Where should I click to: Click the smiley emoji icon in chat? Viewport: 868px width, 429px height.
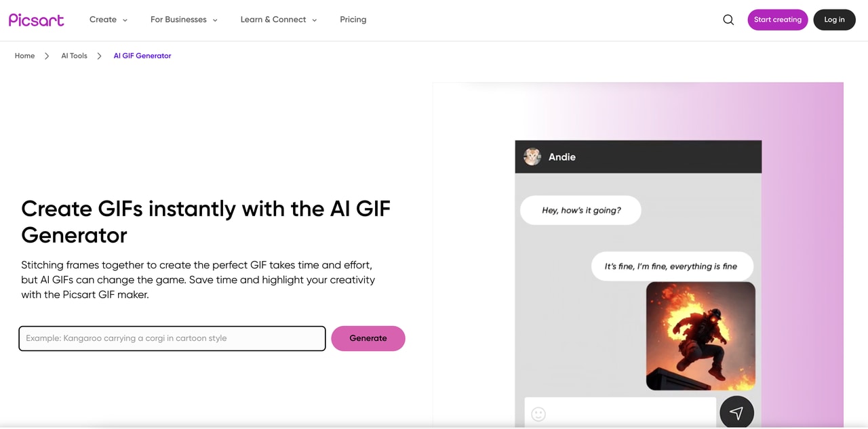pyautogui.click(x=538, y=414)
